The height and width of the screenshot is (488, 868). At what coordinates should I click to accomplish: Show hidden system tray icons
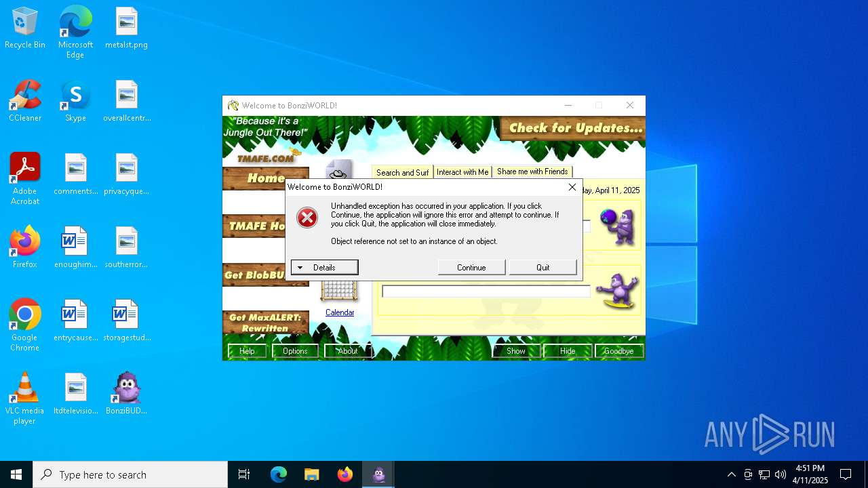click(731, 474)
